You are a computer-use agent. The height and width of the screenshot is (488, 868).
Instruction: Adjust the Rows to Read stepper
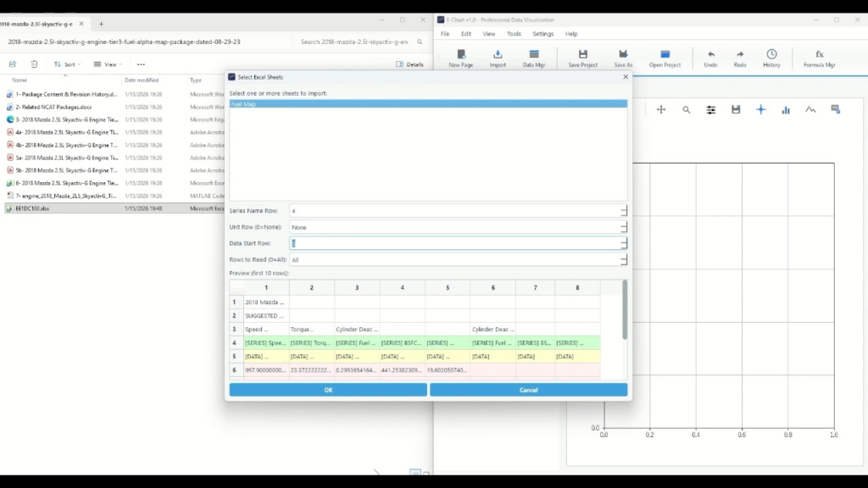pyautogui.click(x=624, y=260)
